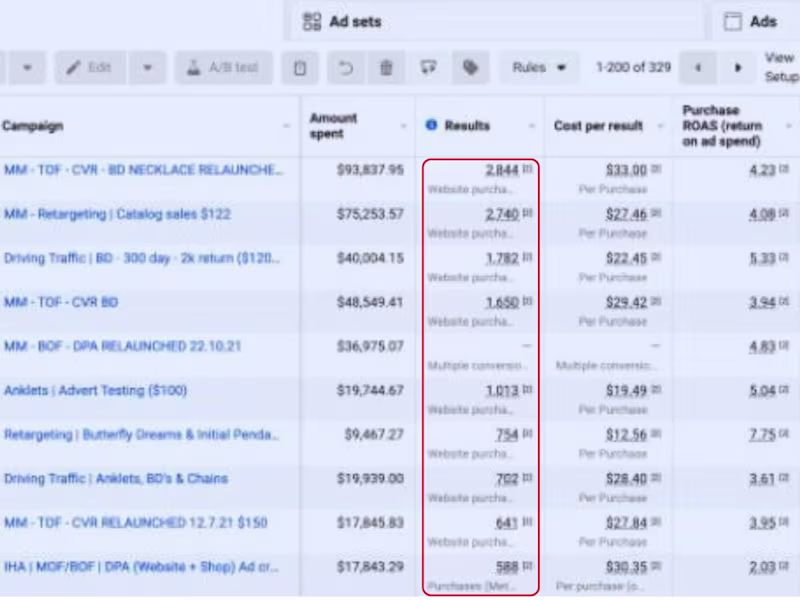The image size is (800, 600).
Task: Click the 641 results value
Action: click(507, 523)
